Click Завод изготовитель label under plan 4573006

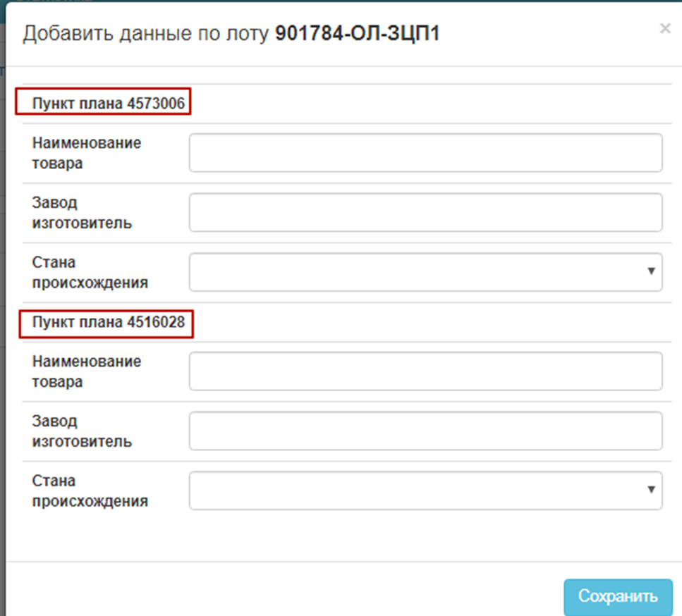[82, 213]
